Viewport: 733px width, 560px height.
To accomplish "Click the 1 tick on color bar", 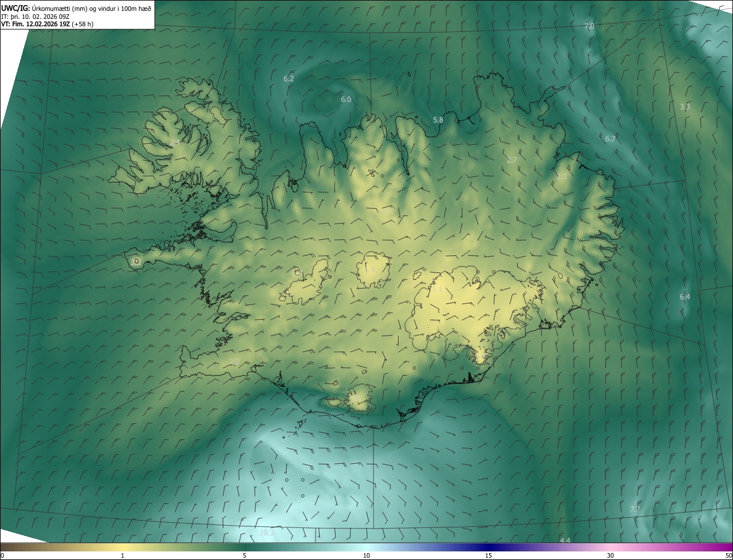I will 123,555.
